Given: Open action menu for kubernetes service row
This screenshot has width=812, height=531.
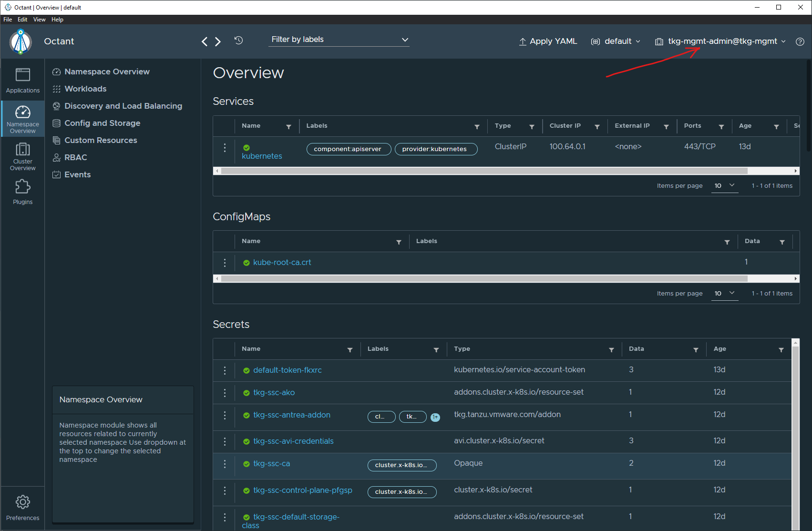Looking at the screenshot, I should (225, 148).
